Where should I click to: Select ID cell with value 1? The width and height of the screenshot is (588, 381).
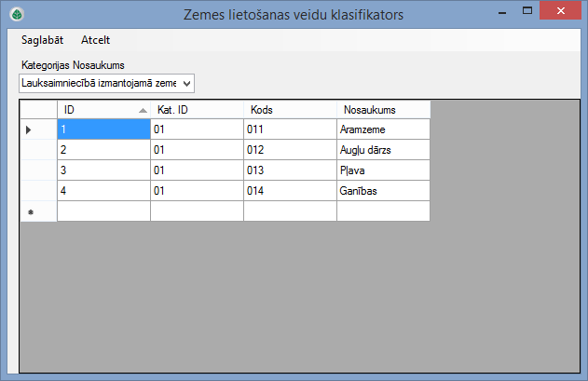pyautogui.click(x=103, y=129)
